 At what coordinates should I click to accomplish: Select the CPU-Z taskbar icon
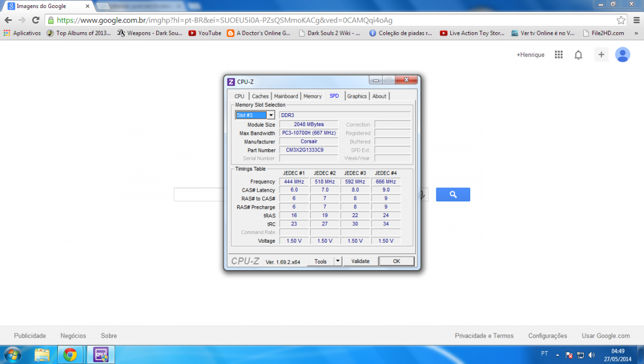click(101, 355)
